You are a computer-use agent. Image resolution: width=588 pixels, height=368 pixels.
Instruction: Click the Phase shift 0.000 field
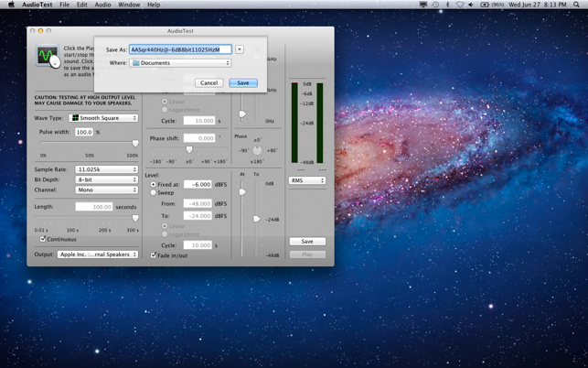[199, 138]
